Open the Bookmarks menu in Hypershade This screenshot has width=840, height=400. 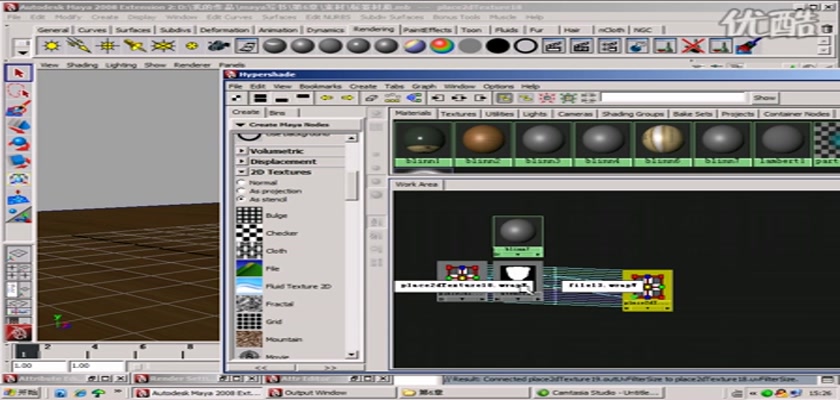pos(320,86)
